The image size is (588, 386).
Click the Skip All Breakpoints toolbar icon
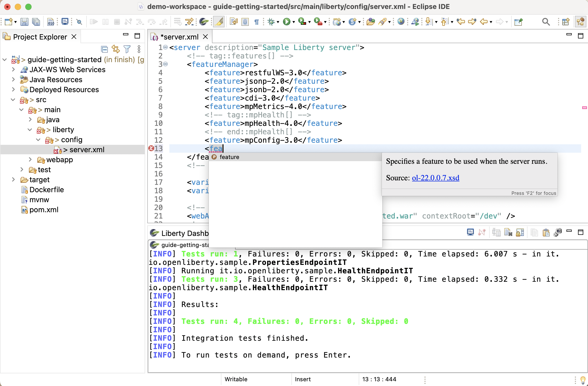point(79,22)
